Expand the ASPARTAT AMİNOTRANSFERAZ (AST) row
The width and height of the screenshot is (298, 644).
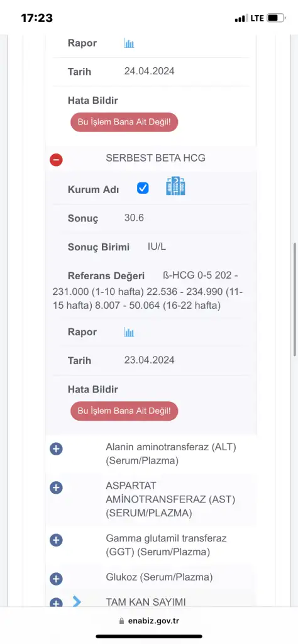[56, 487]
